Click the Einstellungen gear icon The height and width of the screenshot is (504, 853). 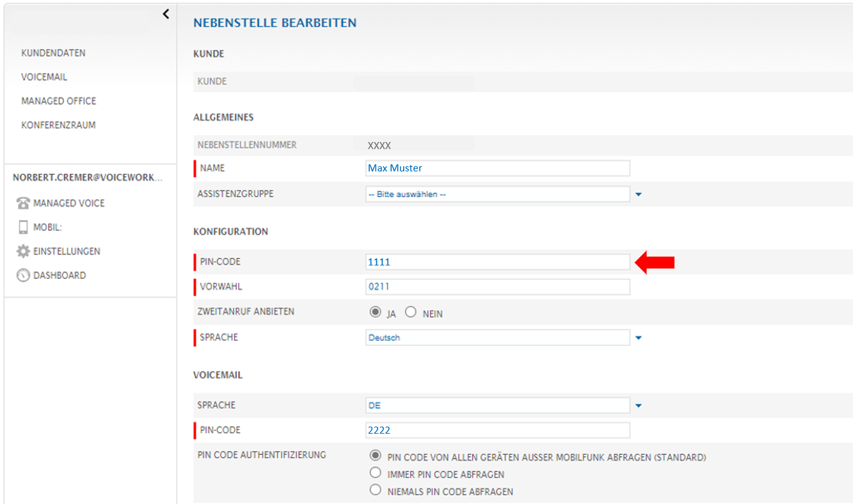(23, 251)
